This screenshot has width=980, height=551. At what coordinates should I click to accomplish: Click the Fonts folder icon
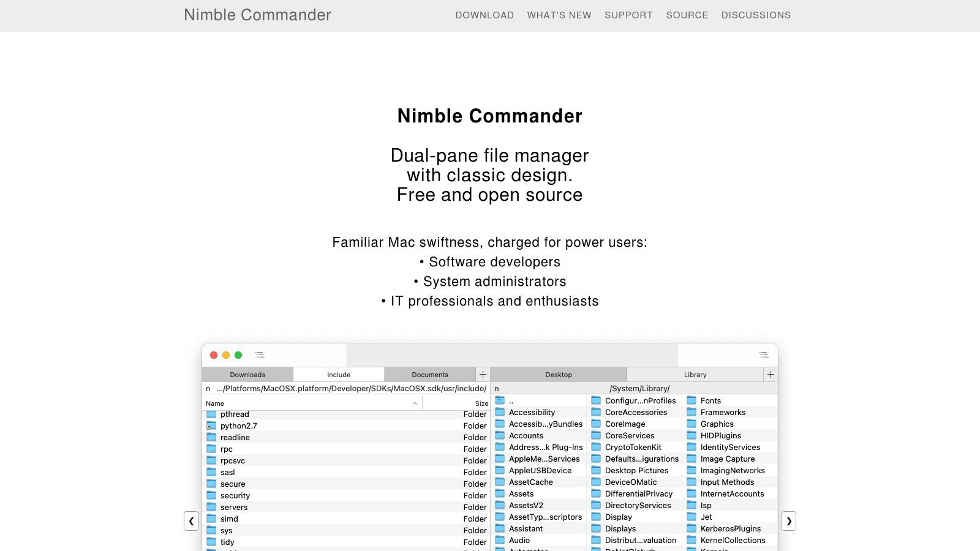click(692, 400)
